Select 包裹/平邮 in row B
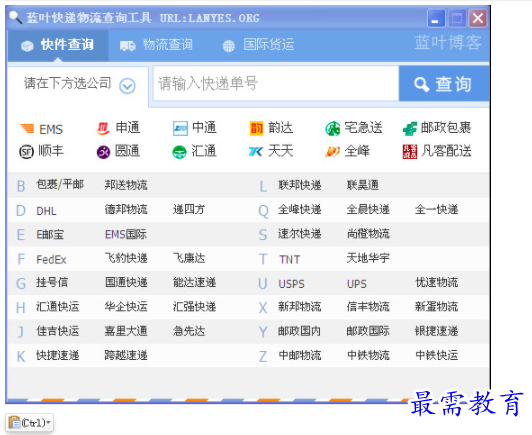 pos(60,185)
